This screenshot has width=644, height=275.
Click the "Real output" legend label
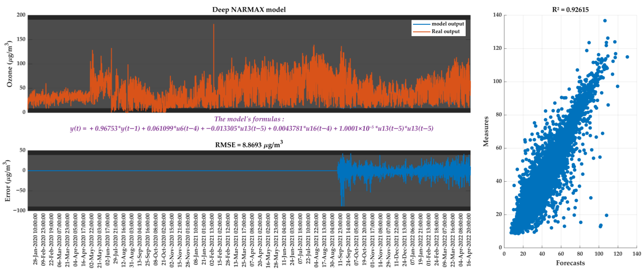pos(446,32)
